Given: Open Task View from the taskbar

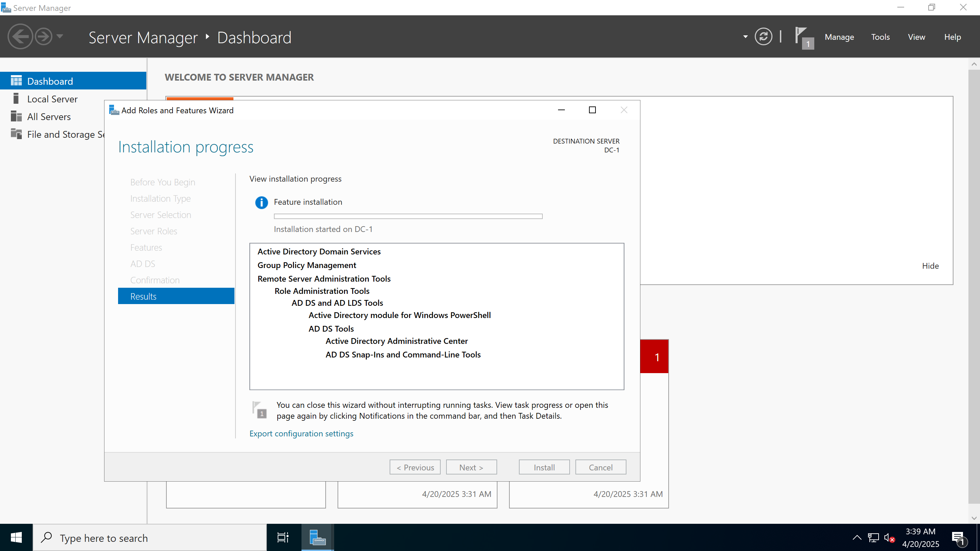Looking at the screenshot, I should pos(283,537).
